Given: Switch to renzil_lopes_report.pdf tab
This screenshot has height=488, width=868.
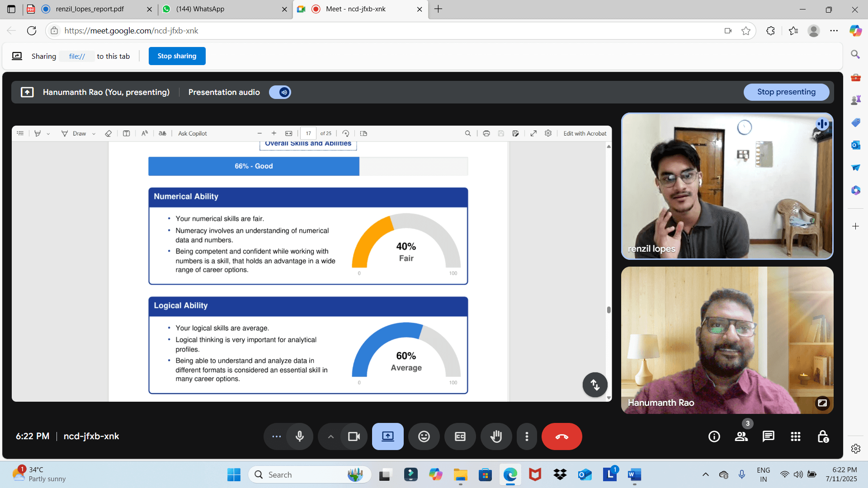Looking at the screenshot, I should [90, 9].
